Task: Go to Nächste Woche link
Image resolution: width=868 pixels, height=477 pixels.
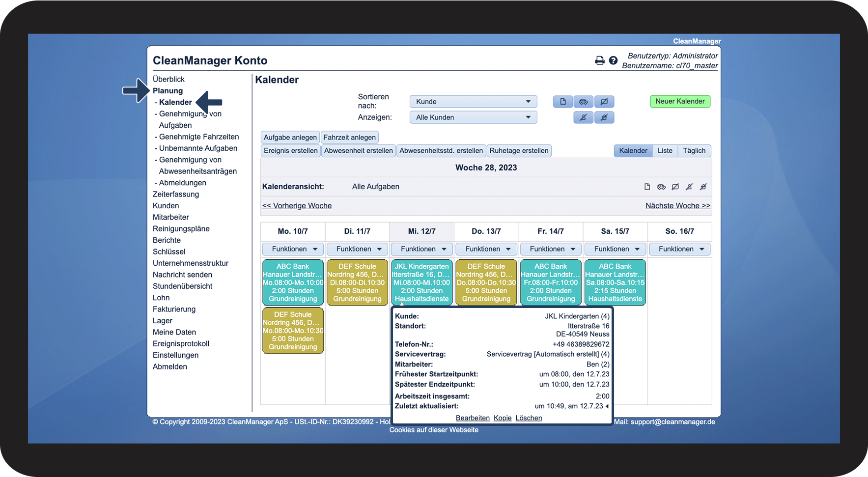Action: (678, 206)
